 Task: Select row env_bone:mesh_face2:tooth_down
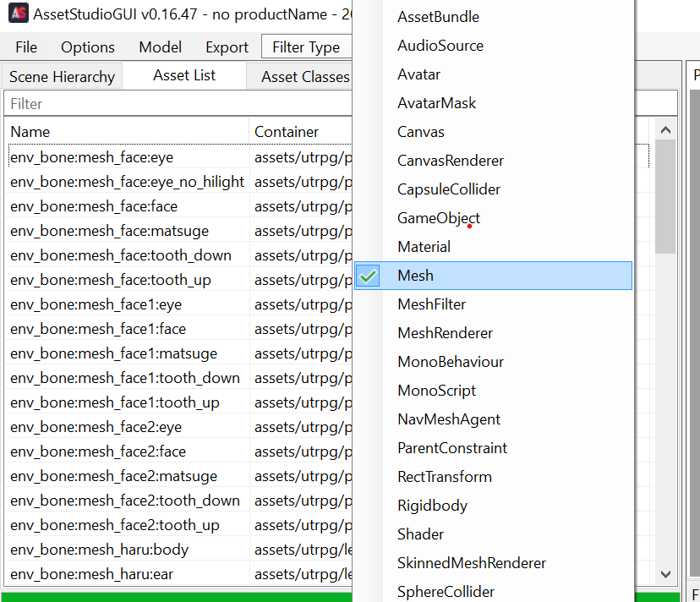click(178, 501)
